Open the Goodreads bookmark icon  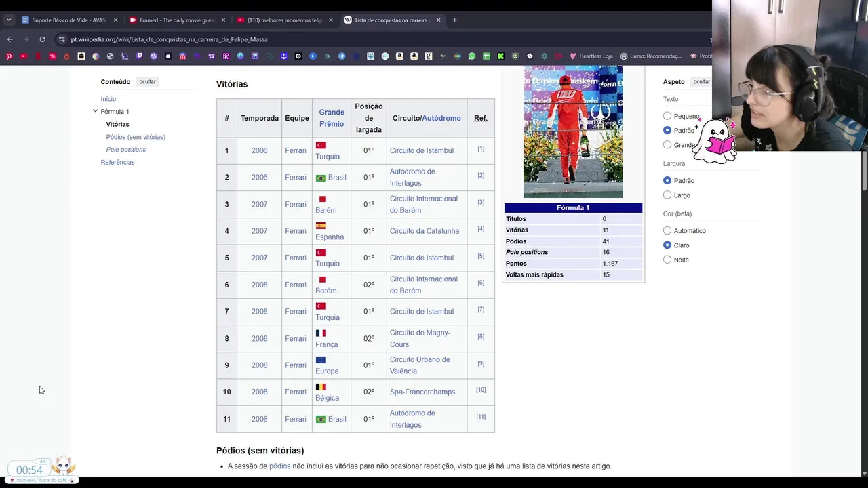(x=429, y=56)
